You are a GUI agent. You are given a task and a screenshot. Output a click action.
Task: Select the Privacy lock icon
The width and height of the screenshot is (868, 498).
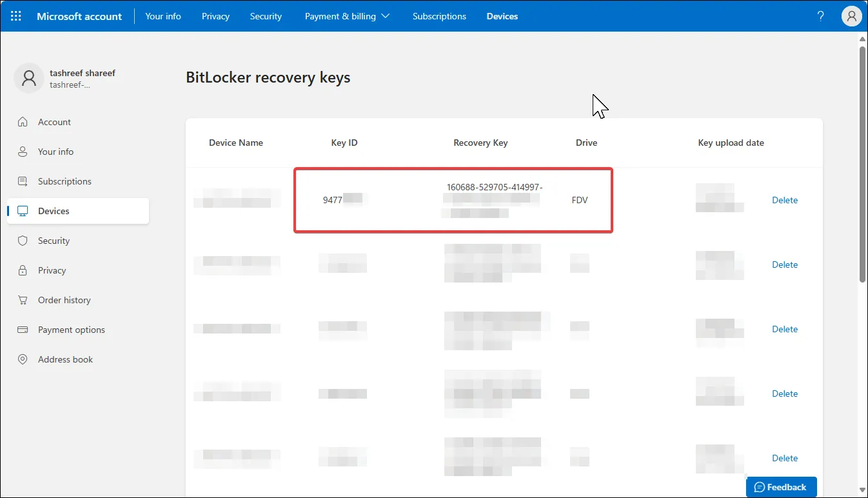point(22,270)
